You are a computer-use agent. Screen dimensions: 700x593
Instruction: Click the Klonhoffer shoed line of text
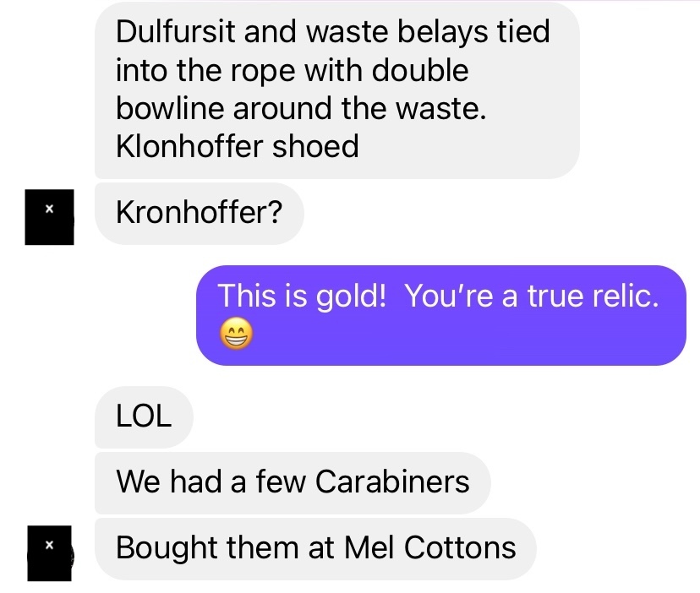[237, 146]
